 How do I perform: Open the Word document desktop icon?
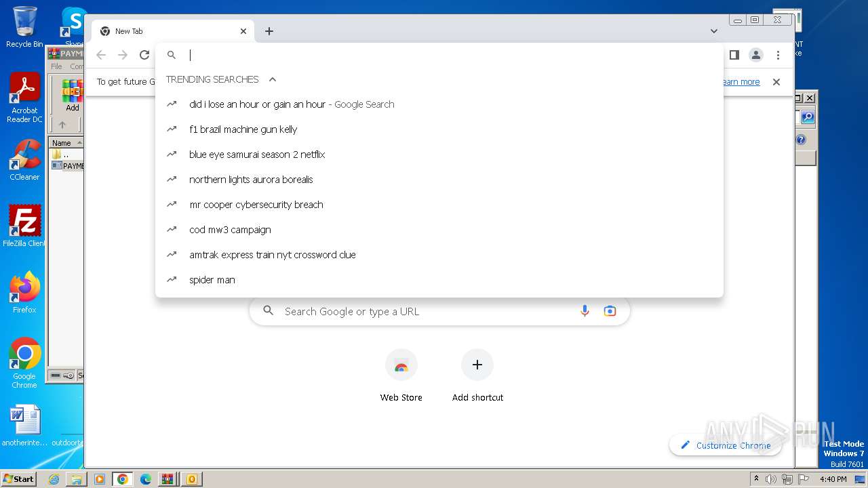tap(24, 426)
